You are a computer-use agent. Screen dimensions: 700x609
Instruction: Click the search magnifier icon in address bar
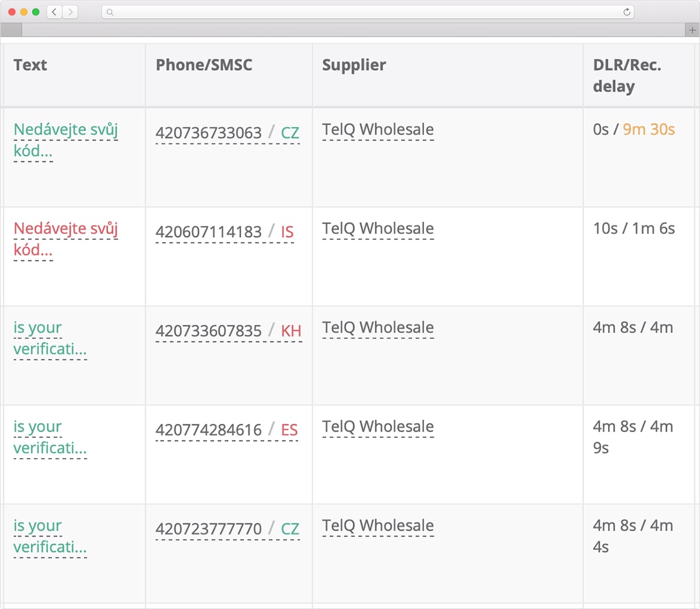(x=110, y=12)
